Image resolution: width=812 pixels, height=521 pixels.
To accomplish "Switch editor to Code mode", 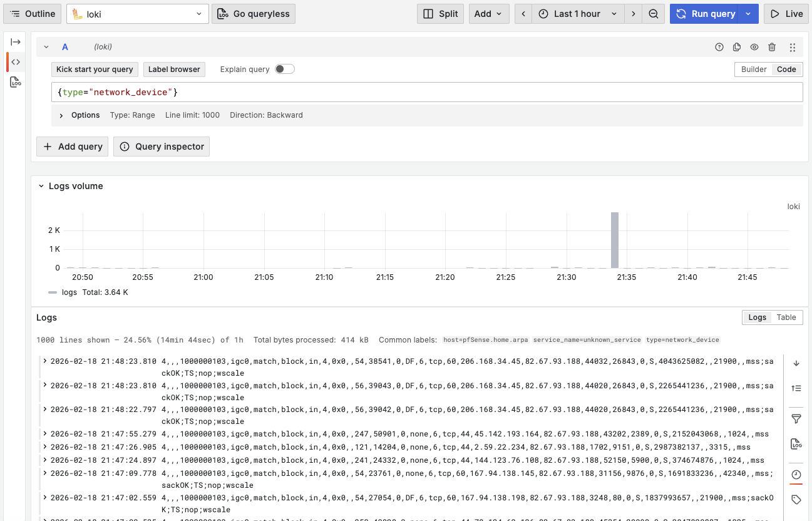I will pos(786,70).
